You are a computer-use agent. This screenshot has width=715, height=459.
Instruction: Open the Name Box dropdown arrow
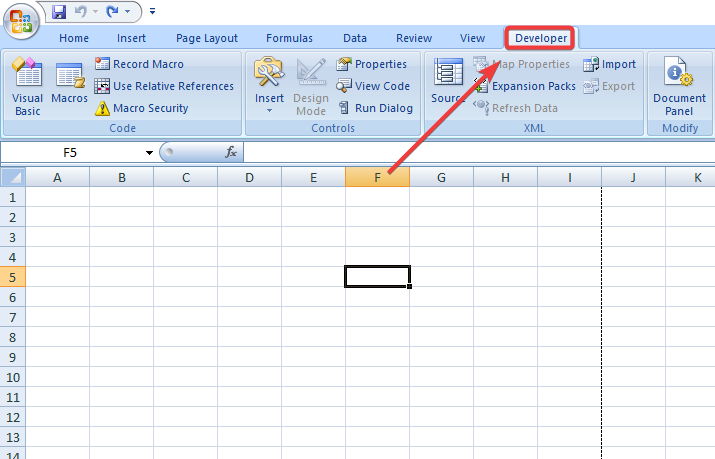pos(149,153)
